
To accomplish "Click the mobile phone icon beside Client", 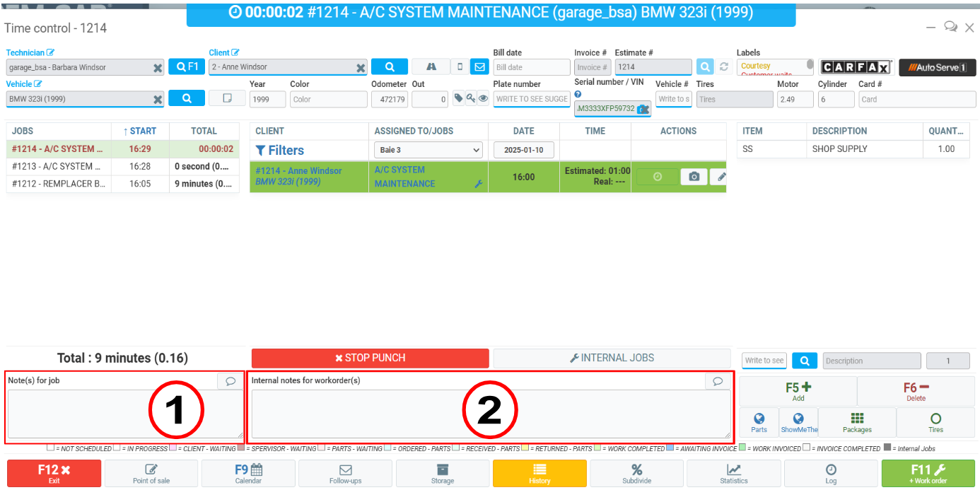I will (460, 67).
